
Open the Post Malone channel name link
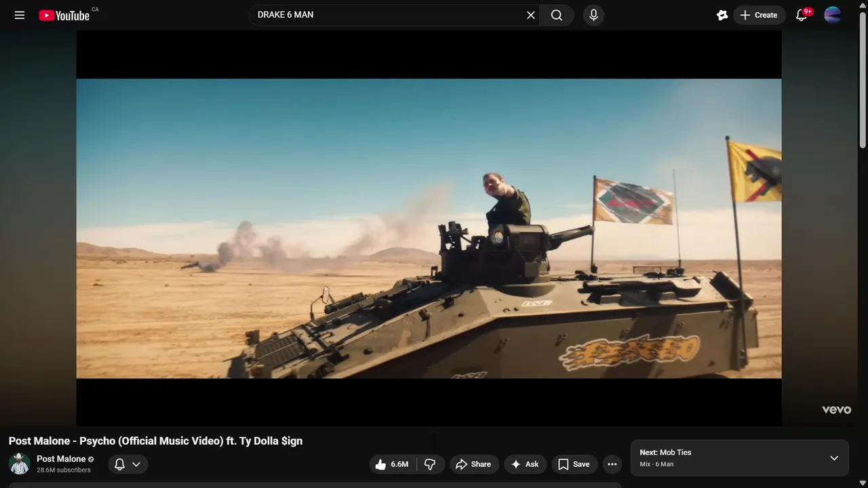tap(61, 459)
